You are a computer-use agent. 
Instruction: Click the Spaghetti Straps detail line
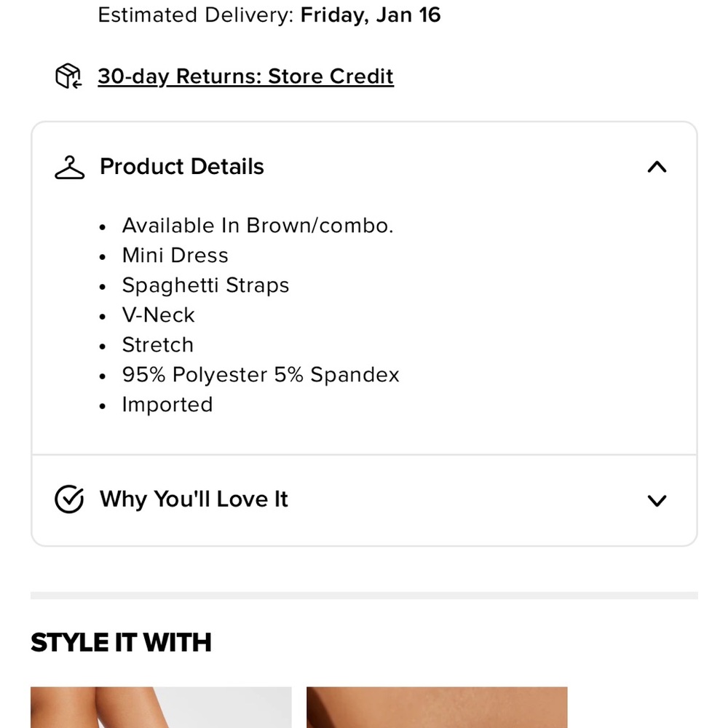(x=205, y=285)
